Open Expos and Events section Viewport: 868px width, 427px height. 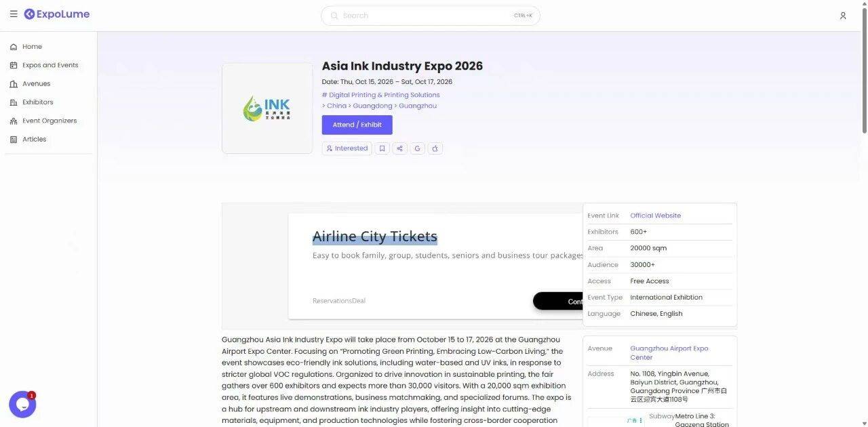click(49, 65)
